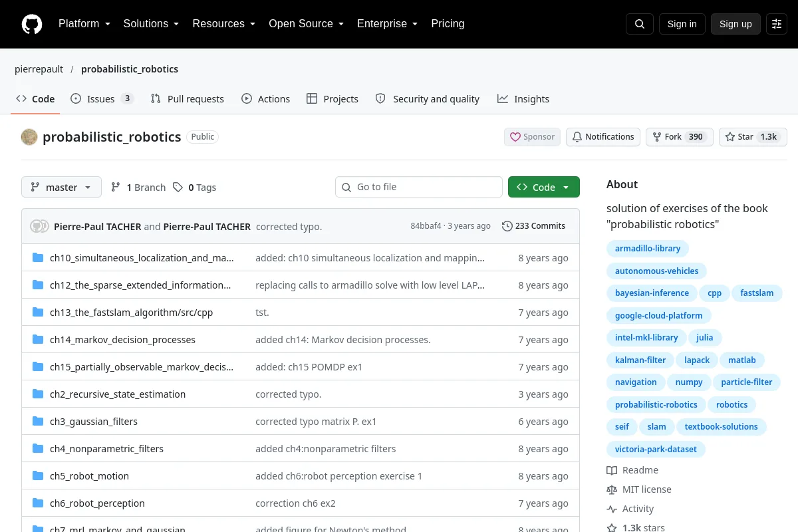Click the MIT license scale icon
This screenshot has height=532, width=798.
tap(612, 489)
